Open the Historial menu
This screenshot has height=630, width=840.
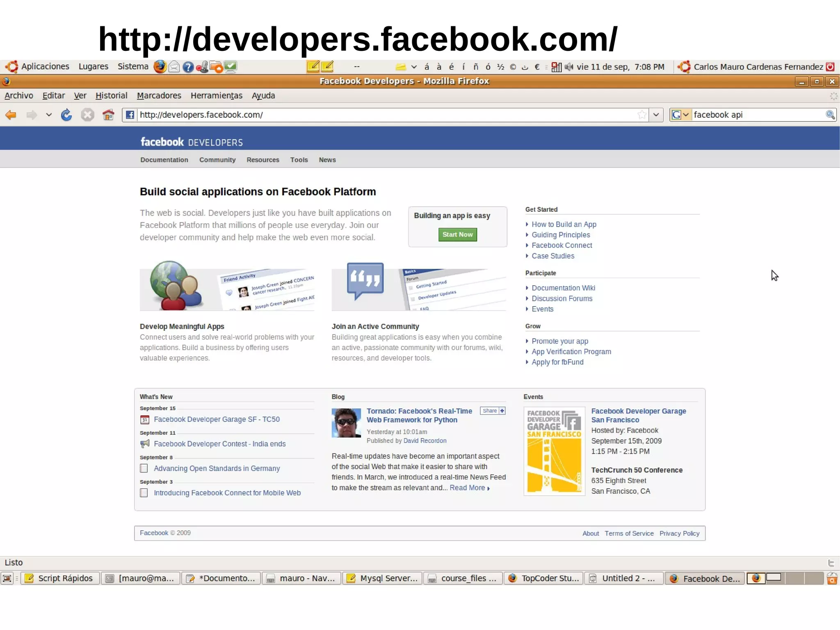point(111,96)
